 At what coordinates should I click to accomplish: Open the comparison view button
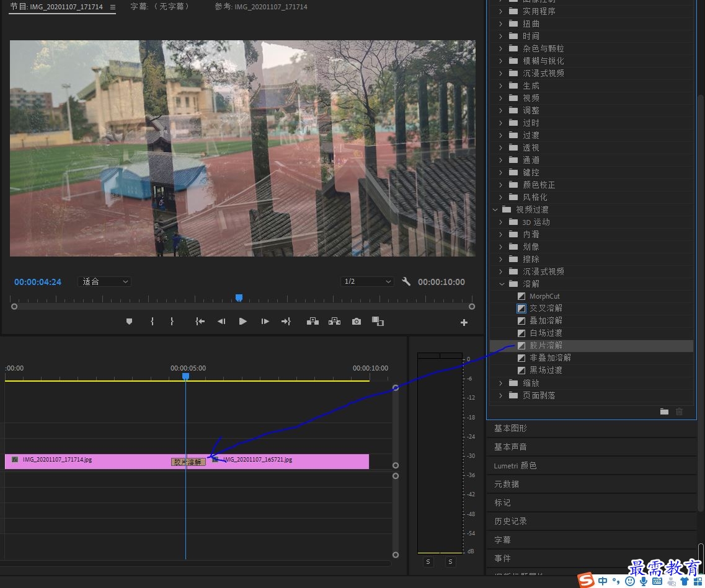[x=378, y=321]
